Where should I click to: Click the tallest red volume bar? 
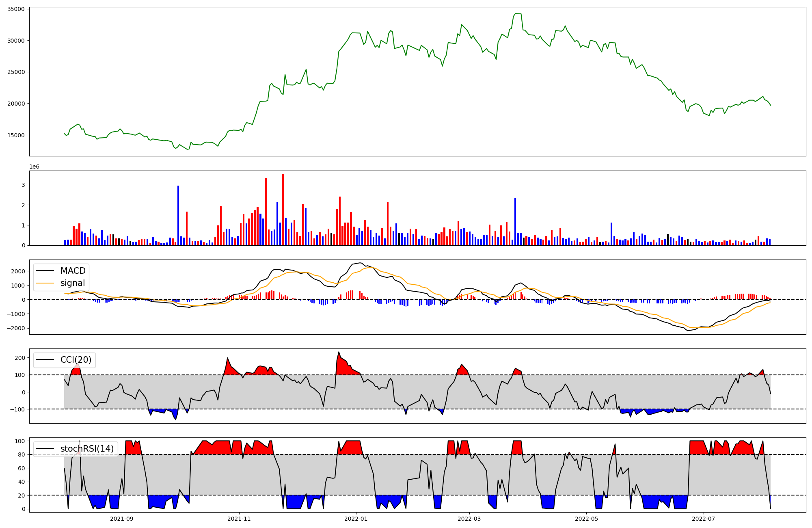coord(283,209)
